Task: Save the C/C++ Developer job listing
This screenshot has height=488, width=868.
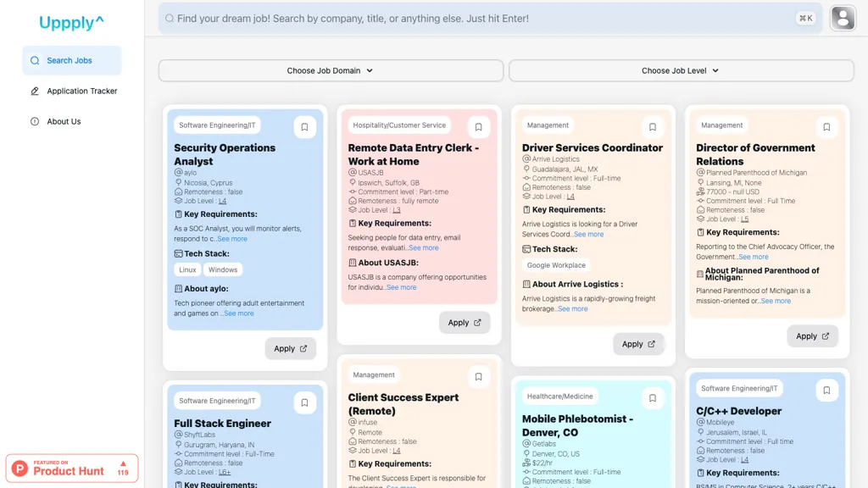Action: click(826, 391)
